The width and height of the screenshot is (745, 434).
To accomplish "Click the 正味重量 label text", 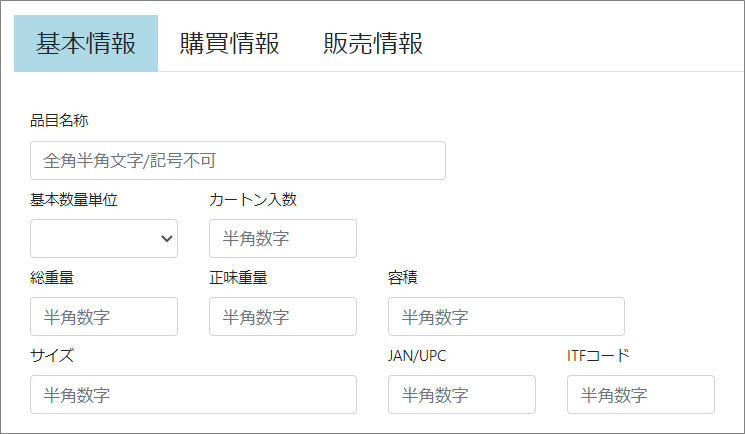I will (238, 277).
